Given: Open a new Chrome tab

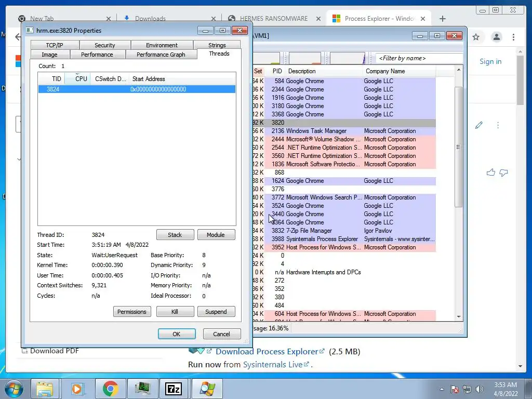Looking at the screenshot, I should pos(443,19).
